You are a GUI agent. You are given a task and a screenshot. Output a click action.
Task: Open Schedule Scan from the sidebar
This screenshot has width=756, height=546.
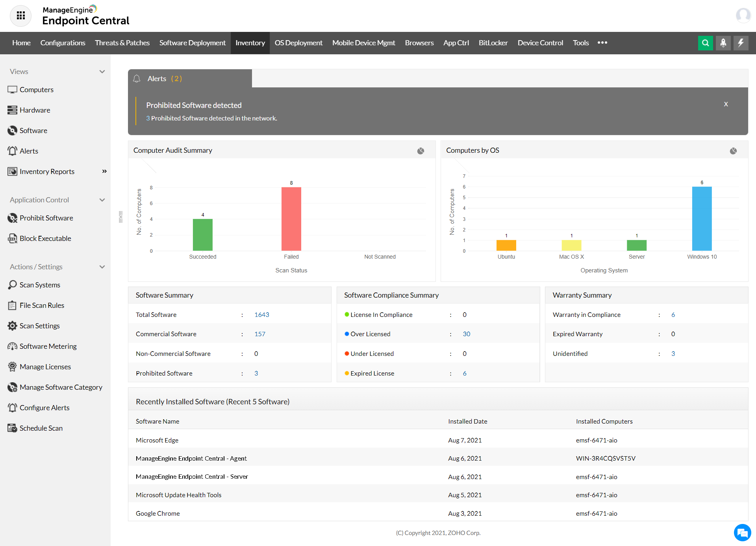pos(41,428)
